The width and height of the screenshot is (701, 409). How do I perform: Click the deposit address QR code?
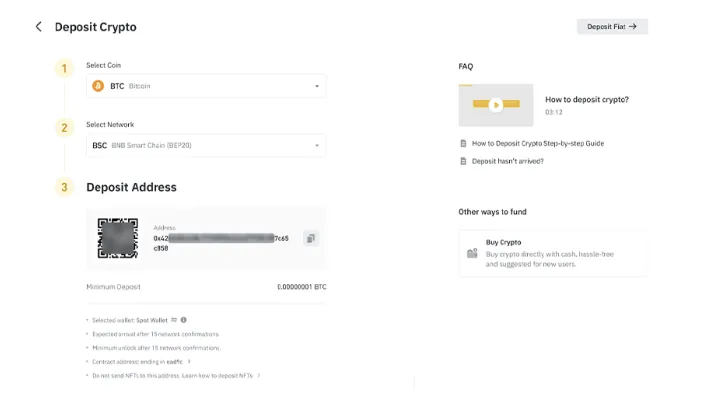pos(117,238)
